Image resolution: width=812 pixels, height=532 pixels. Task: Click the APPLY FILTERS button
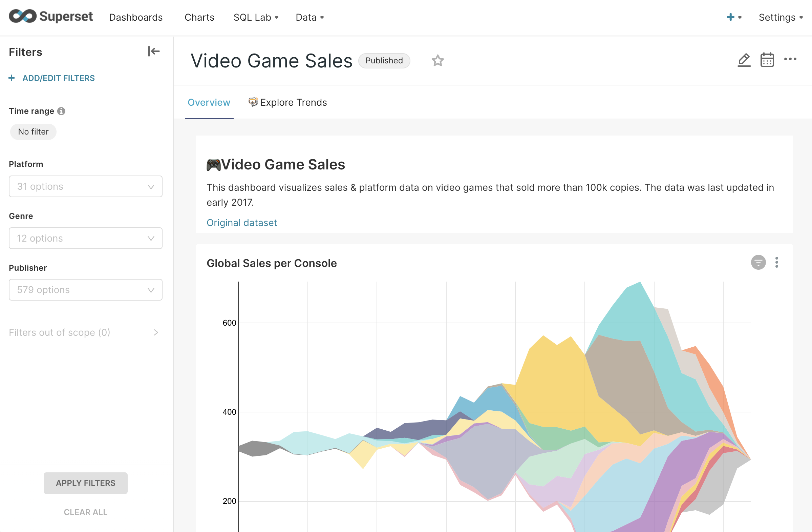(85, 483)
